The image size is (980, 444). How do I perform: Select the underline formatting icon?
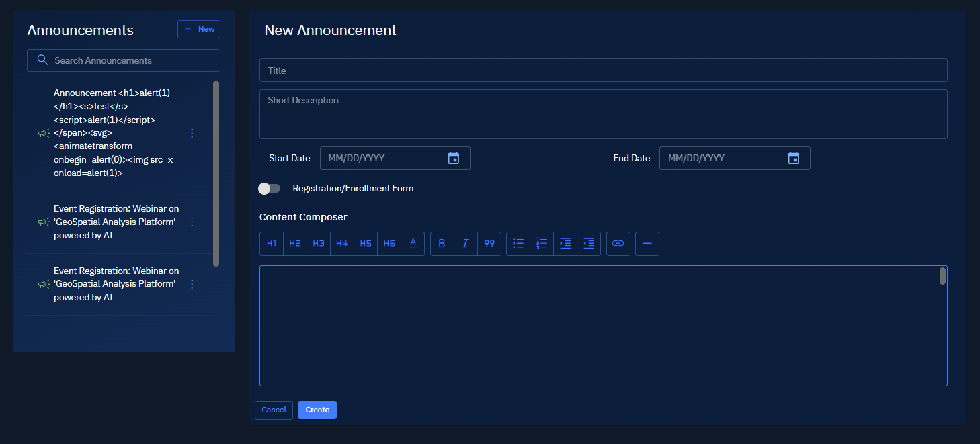tap(412, 243)
